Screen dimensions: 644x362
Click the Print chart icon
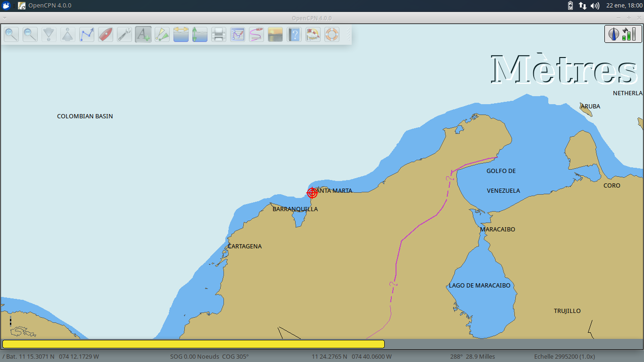[219, 34]
